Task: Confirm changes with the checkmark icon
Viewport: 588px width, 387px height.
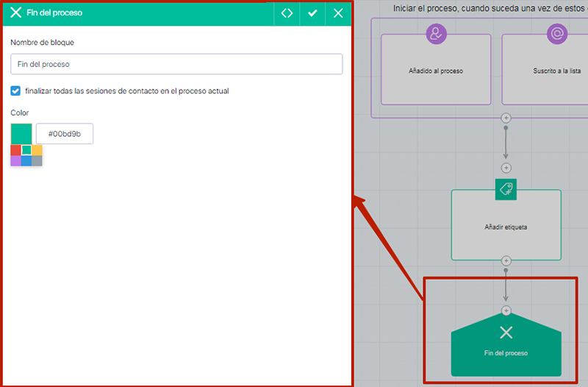Action: point(312,13)
